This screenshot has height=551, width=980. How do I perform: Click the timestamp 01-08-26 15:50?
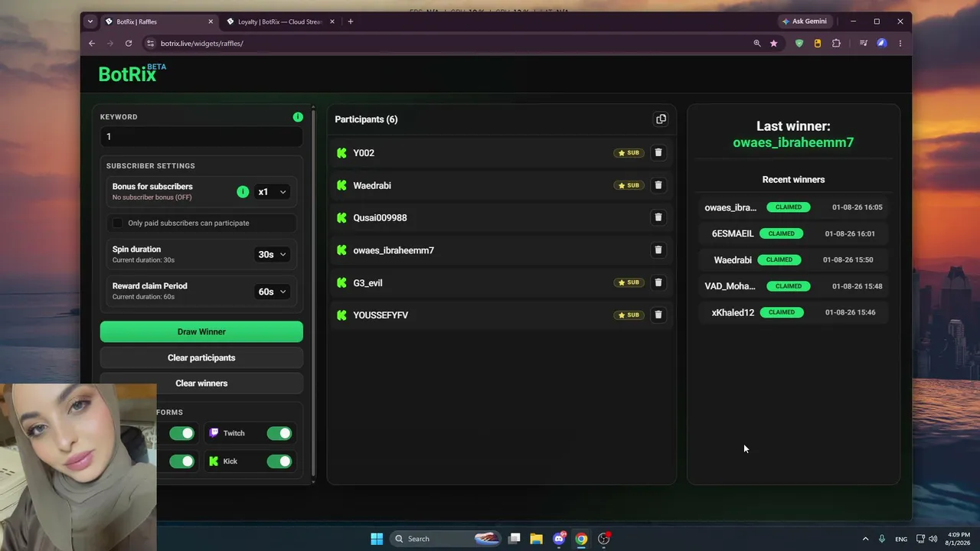point(848,260)
